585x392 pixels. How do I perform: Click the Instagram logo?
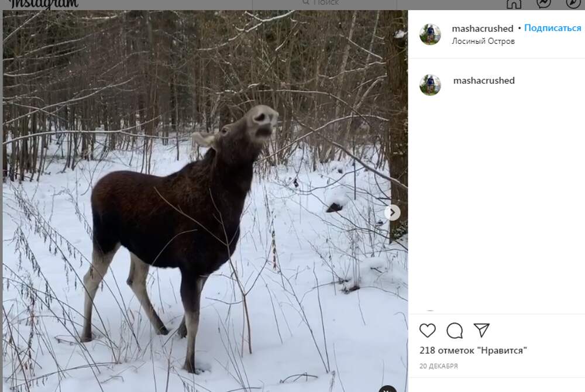pos(44,4)
